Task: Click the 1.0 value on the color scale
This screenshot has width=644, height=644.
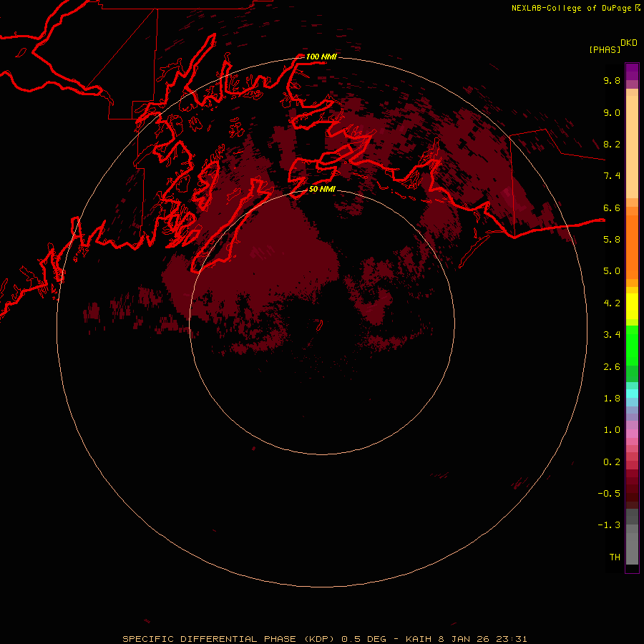Action: point(612,430)
